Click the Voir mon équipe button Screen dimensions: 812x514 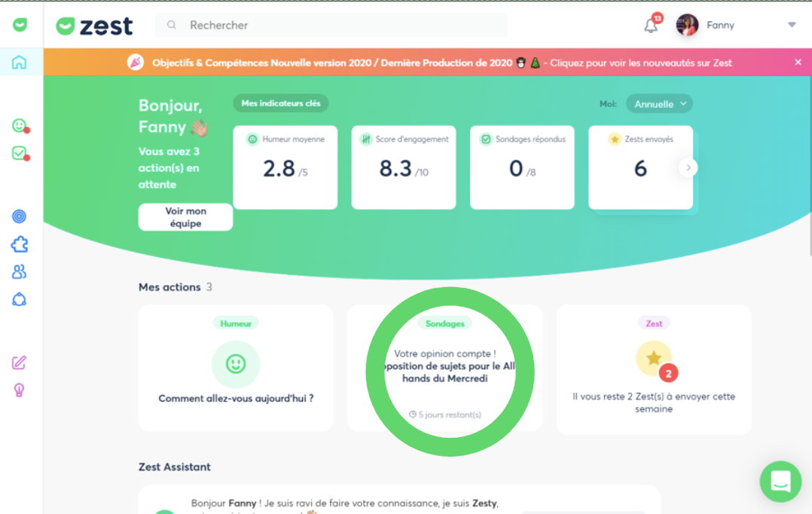tap(185, 217)
